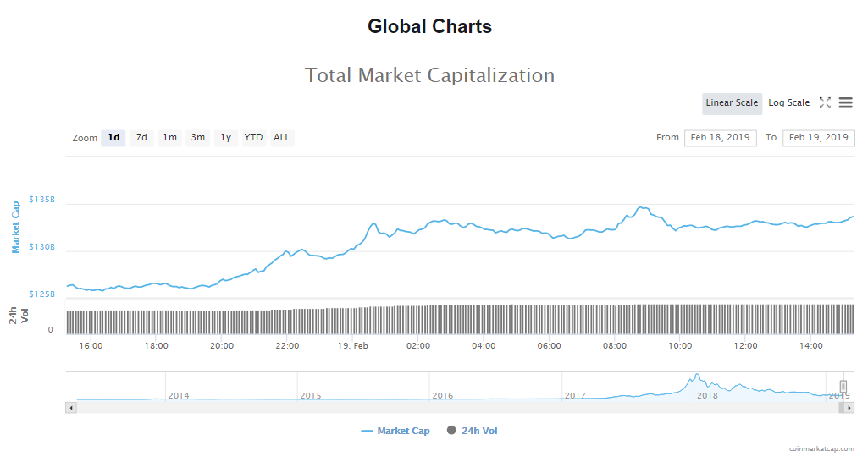Viewport: 868px width, 462px height.
Task: Toggle Market Cap series in legend
Action: (395, 431)
